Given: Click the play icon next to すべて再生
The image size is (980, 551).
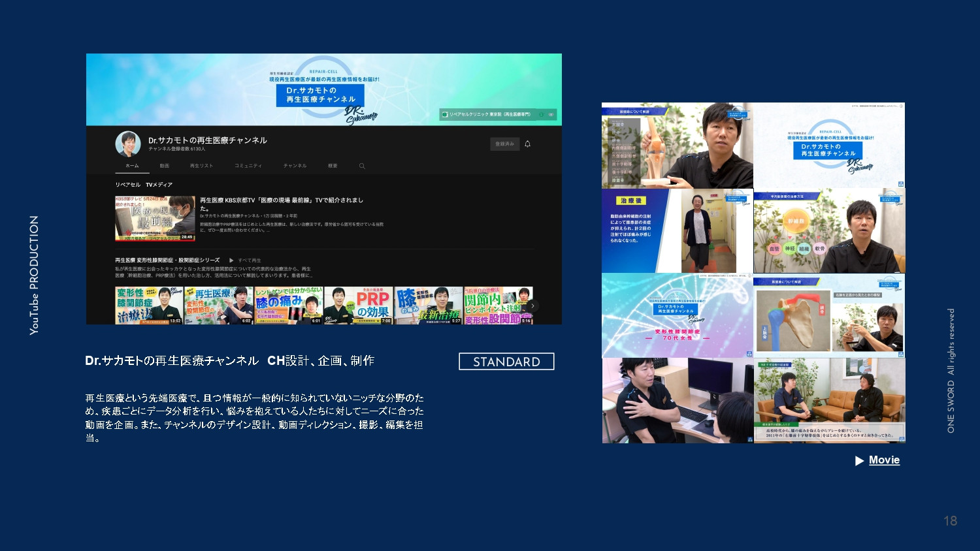Looking at the screenshot, I should point(231,259).
